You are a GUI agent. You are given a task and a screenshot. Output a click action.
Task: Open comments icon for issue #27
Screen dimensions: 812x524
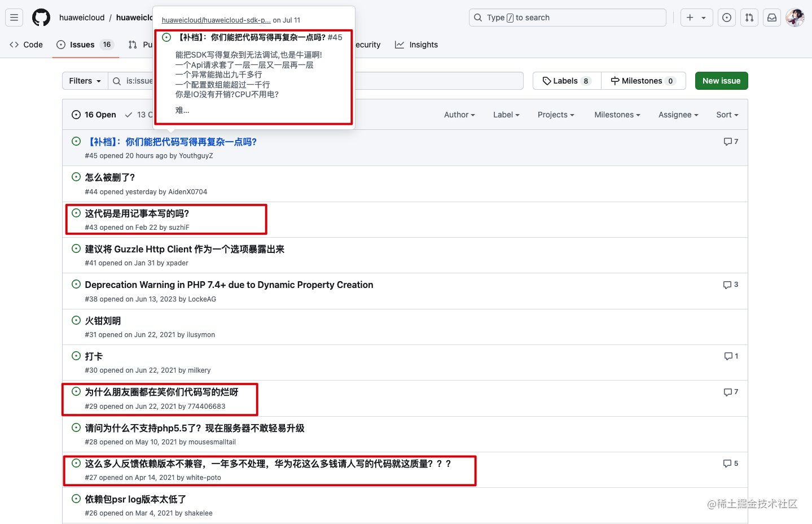tap(731, 464)
